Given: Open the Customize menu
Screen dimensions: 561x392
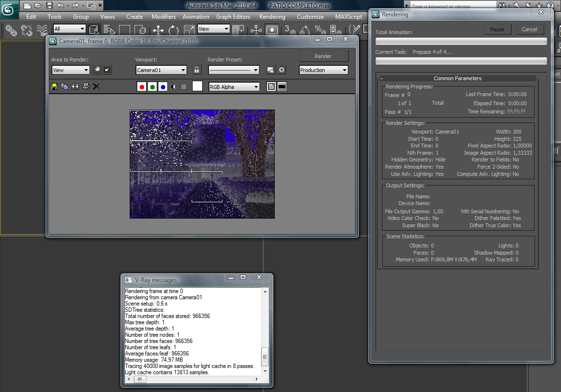Looking at the screenshot, I should click(x=310, y=16).
